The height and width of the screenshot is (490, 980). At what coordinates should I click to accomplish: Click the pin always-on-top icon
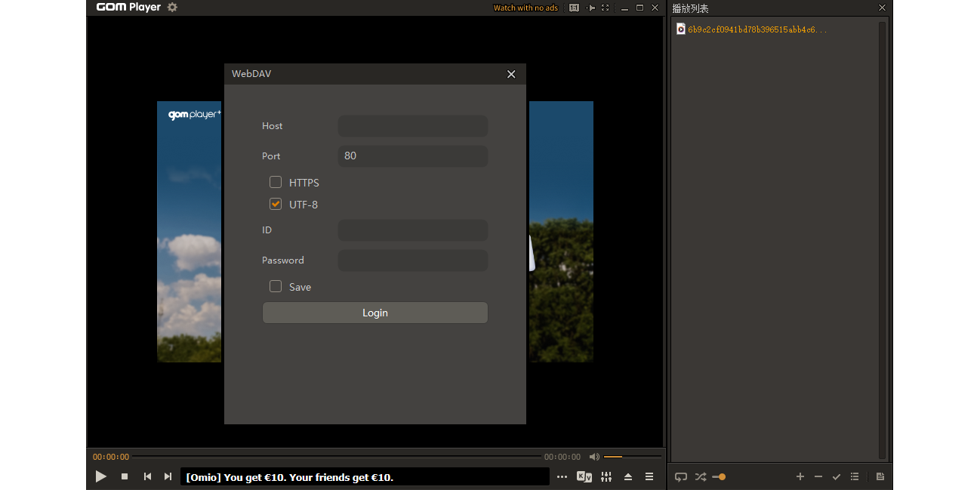point(590,8)
